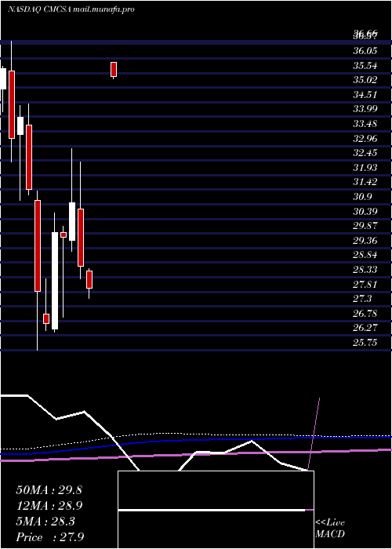Click the 28.84 price axis label

pyautogui.click(x=365, y=255)
